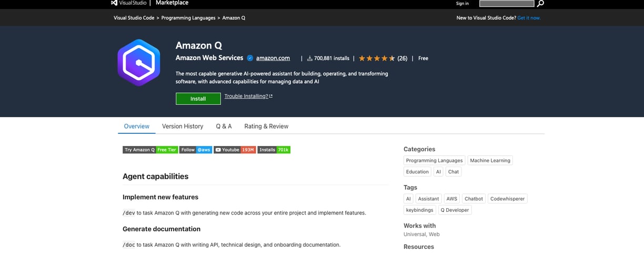Click the green Install button

[x=198, y=99]
